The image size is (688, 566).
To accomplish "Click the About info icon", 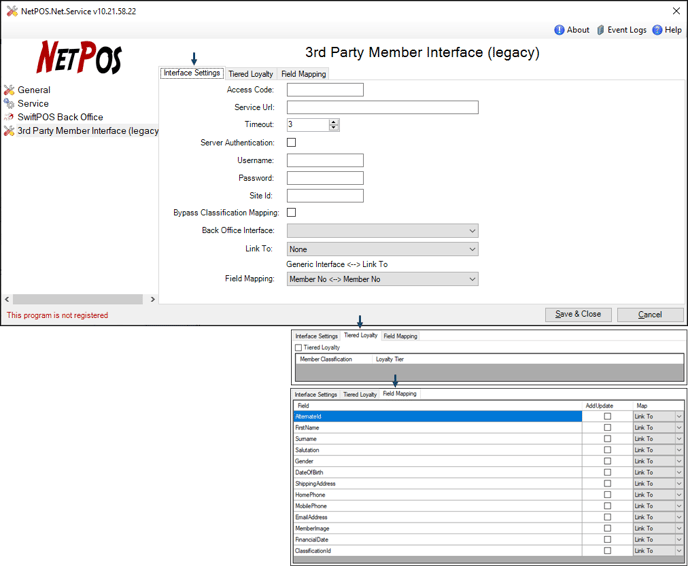I will tap(559, 30).
